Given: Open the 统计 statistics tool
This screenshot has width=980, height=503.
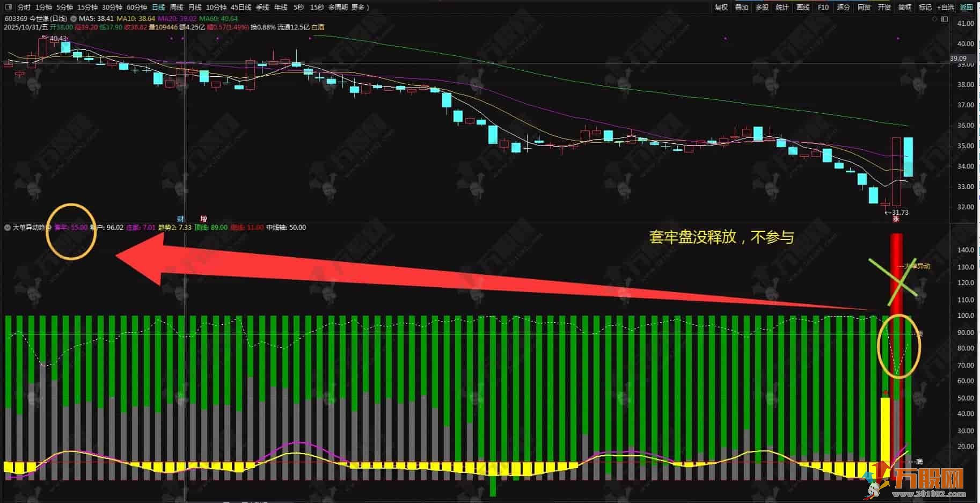Looking at the screenshot, I should click(782, 7).
